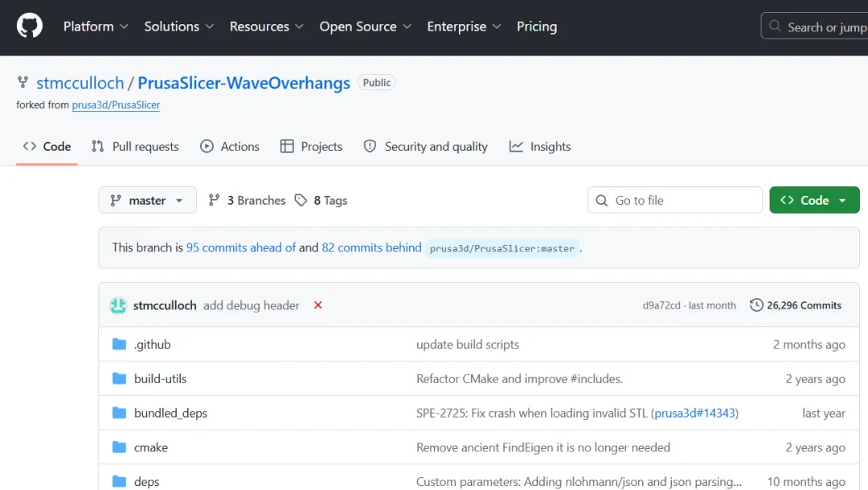Click the 2 months ago timestamp for .github

click(809, 345)
